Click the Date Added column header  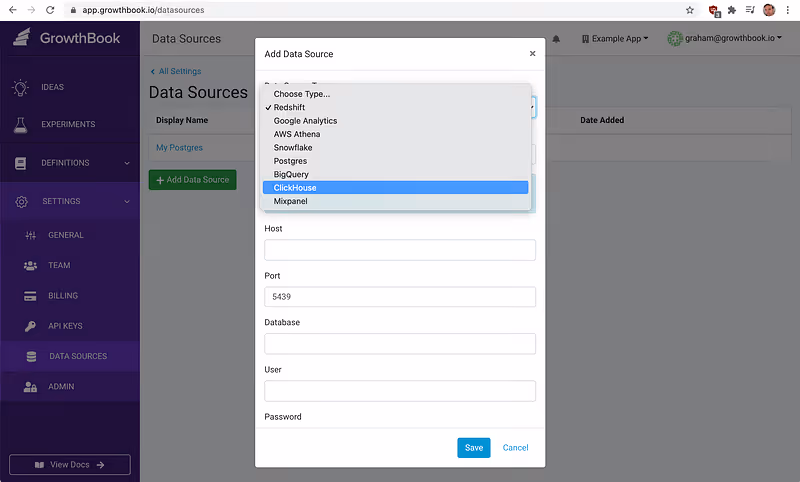coord(602,120)
